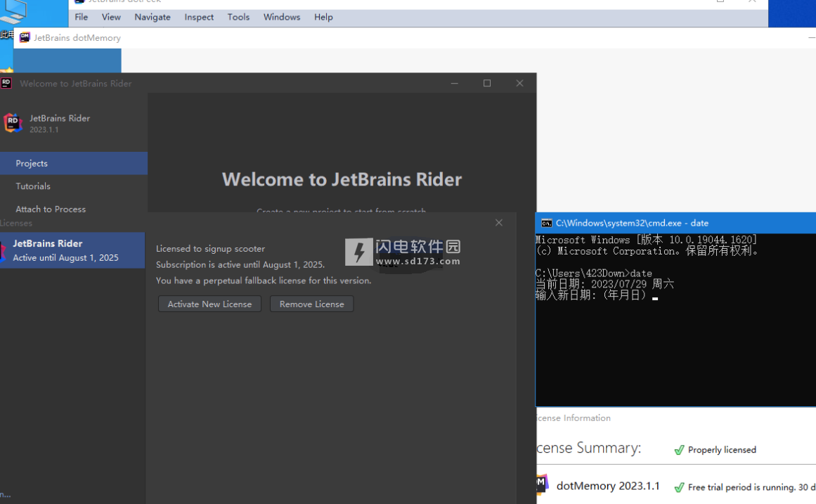
Task: Click the Rider RD logo icon
Action: 13,123
